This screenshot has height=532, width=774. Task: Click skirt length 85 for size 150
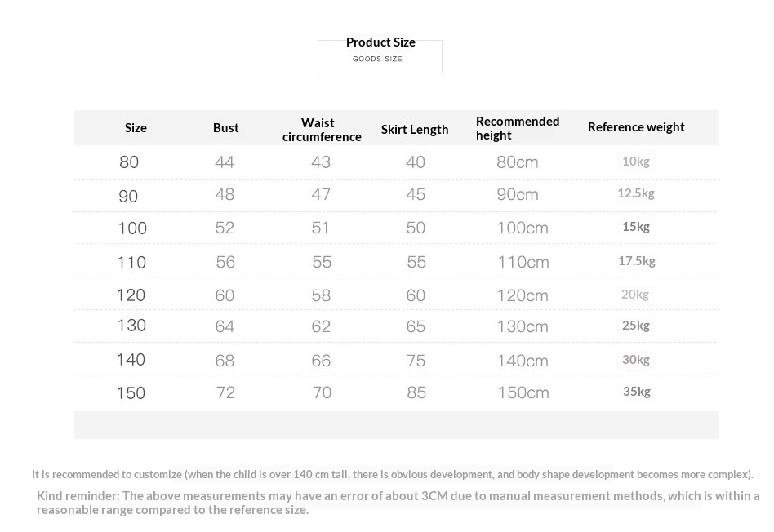click(416, 393)
